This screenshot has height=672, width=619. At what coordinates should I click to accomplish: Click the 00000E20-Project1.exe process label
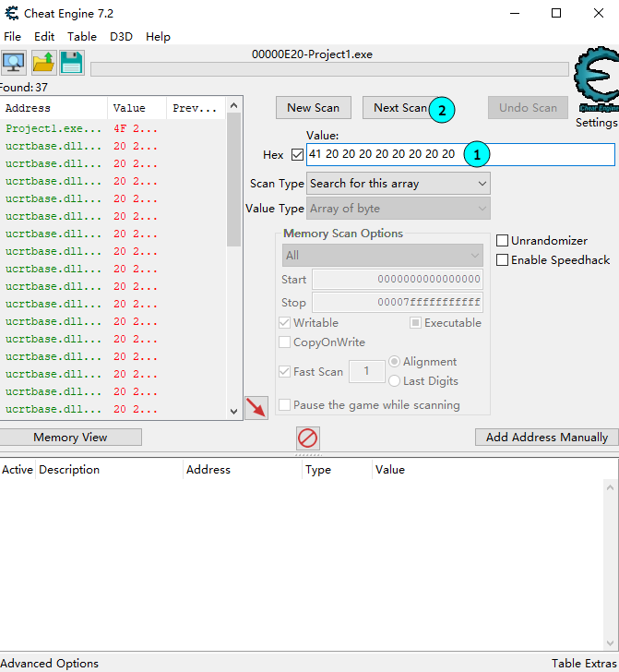[x=313, y=54]
